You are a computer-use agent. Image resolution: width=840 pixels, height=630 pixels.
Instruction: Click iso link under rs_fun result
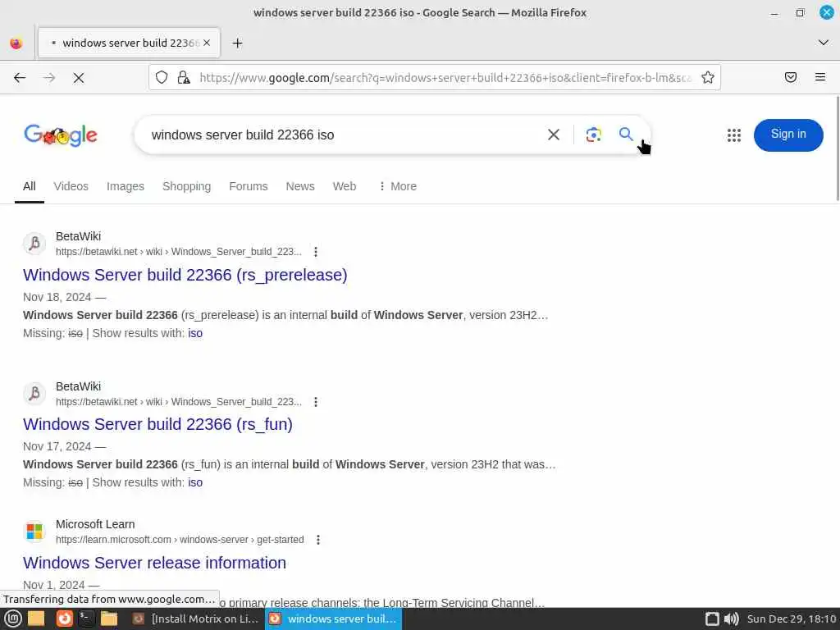point(195,482)
